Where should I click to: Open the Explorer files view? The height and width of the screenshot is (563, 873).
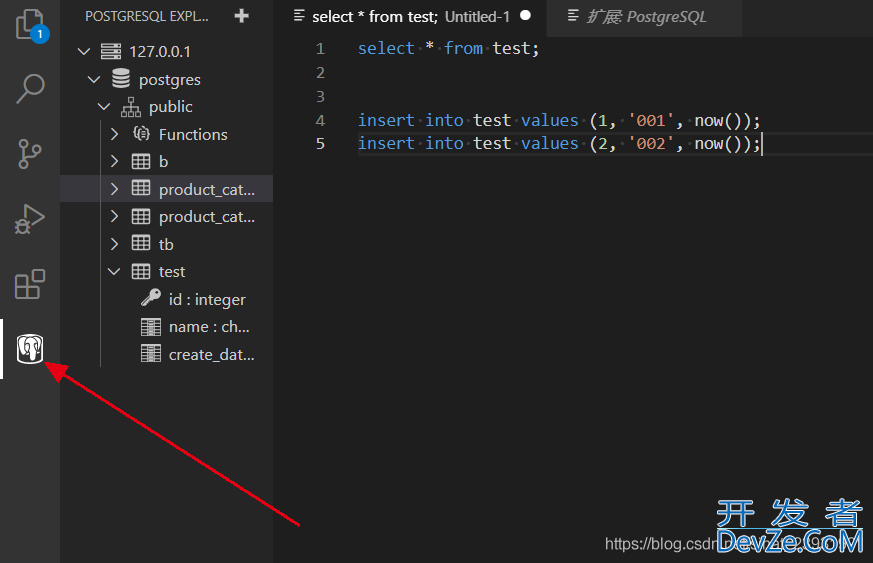click(x=30, y=25)
